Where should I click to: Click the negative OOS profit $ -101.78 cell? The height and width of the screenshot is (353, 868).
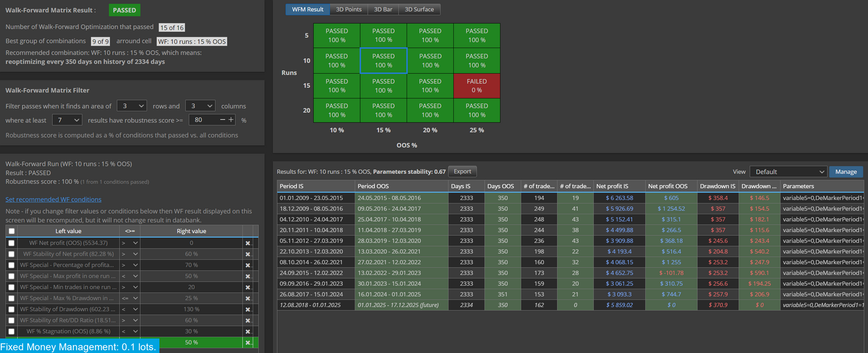pos(671,273)
